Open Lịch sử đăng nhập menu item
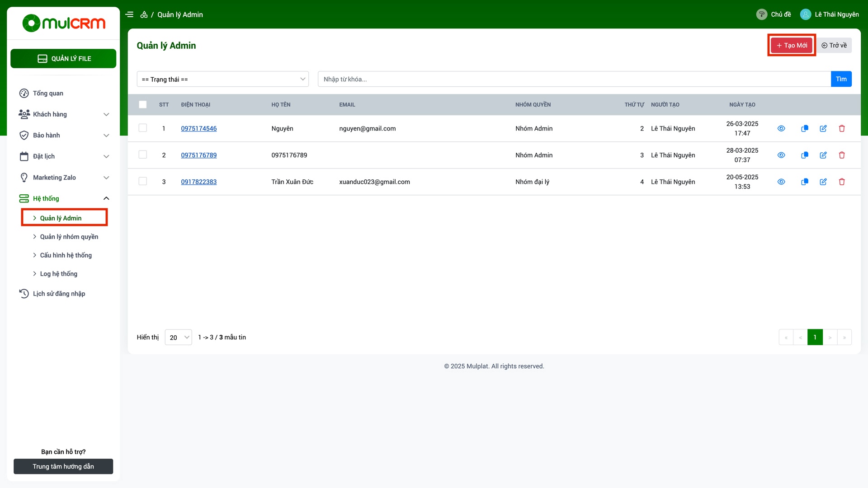Viewport: 868px width, 488px height. [59, 294]
